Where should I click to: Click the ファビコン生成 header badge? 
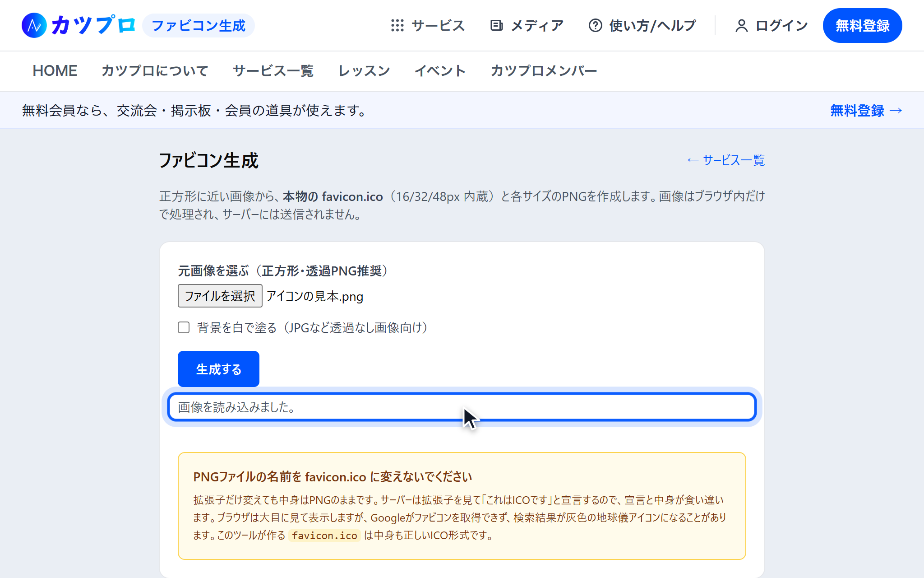pos(199,25)
